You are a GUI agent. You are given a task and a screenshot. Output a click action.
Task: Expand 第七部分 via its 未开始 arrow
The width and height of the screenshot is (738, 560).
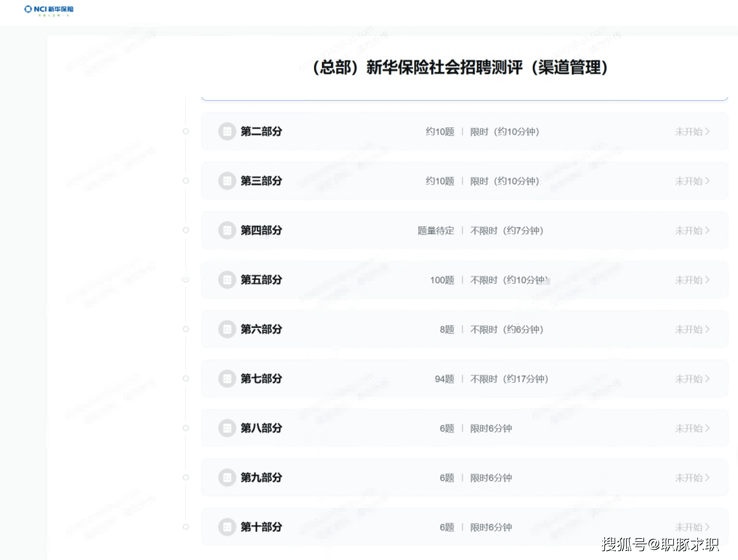pos(707,378)
